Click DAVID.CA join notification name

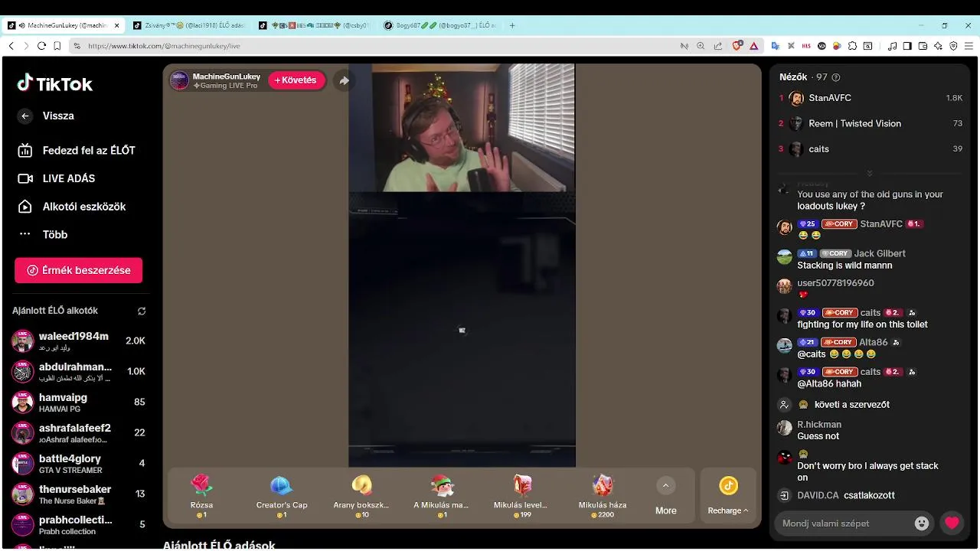tap(818, 496)
